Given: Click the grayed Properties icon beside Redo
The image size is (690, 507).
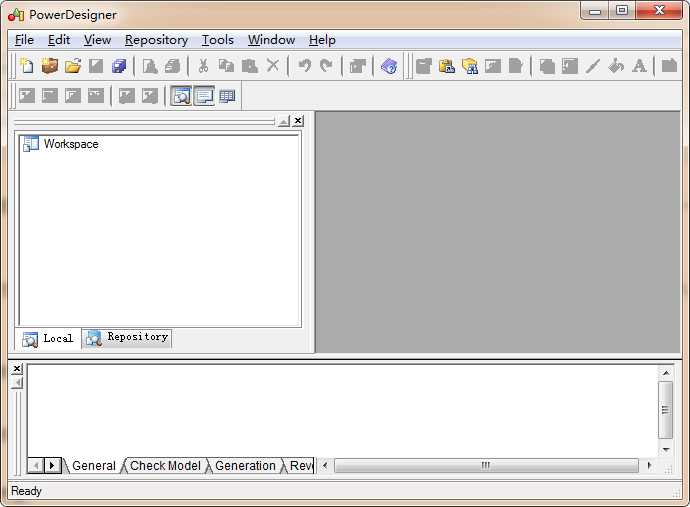Looking at the screenshot, I should (357, 66).
